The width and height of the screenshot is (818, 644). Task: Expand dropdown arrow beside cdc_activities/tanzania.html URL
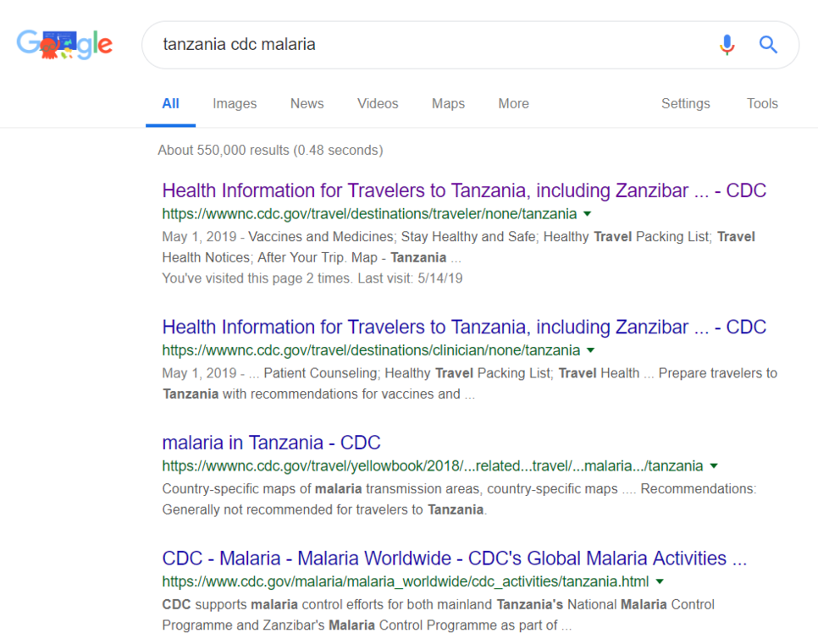pos(660,582)
